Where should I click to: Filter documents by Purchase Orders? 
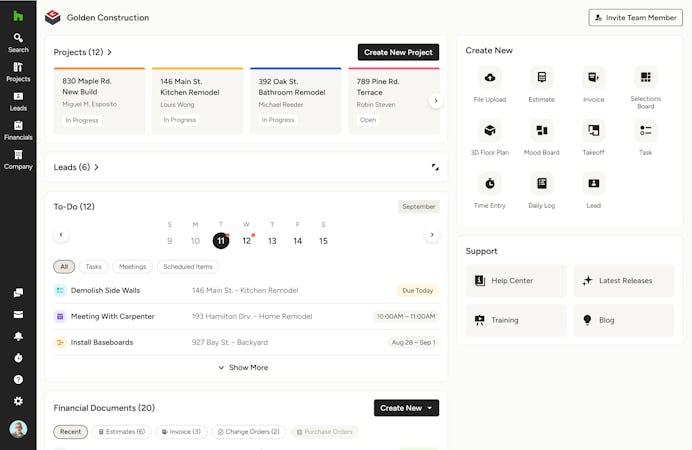324,431
